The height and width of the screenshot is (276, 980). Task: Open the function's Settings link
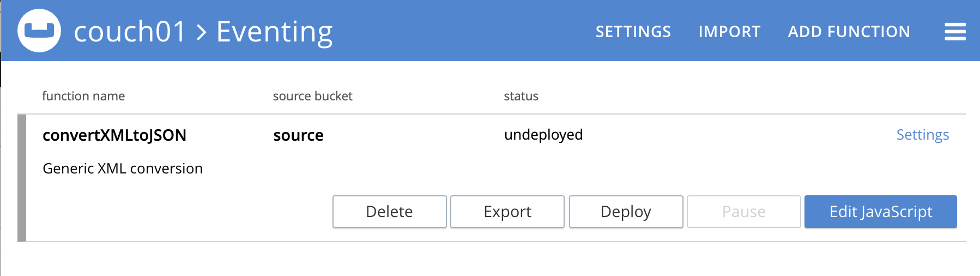coord(922,135)
